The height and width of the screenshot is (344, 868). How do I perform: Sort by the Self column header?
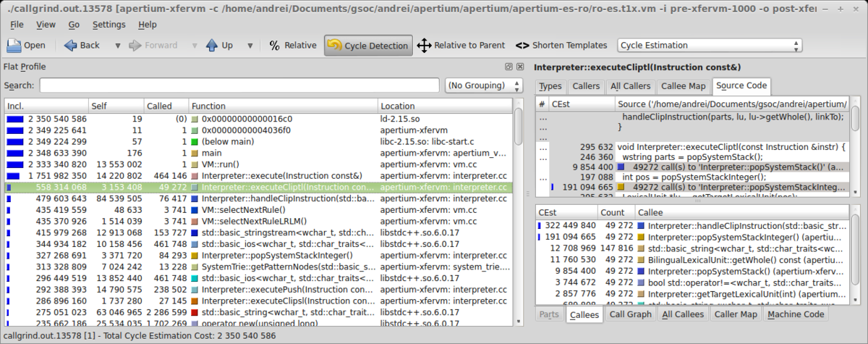click(116, 106)
